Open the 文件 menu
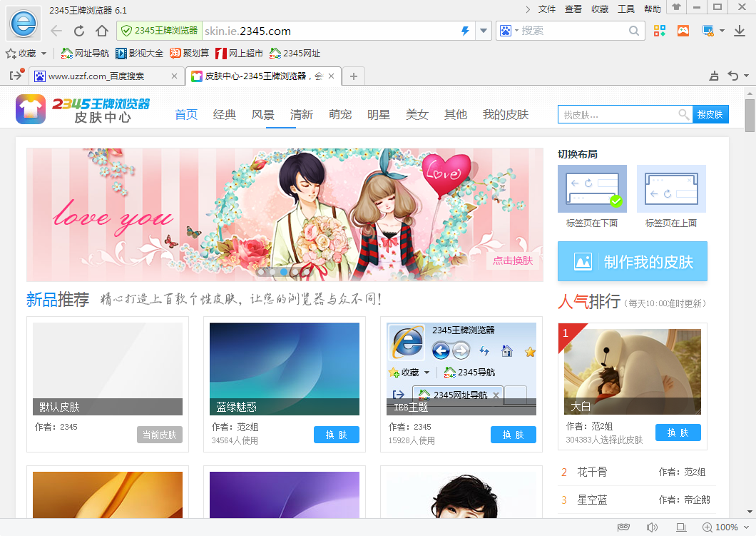The width and height of the screenshot is (756, 536). click(547, 9)
